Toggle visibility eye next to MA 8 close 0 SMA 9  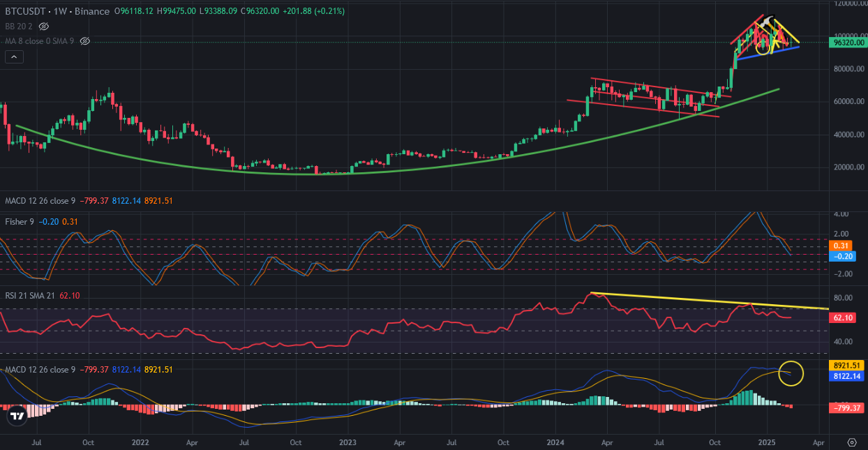coord(85,41)
